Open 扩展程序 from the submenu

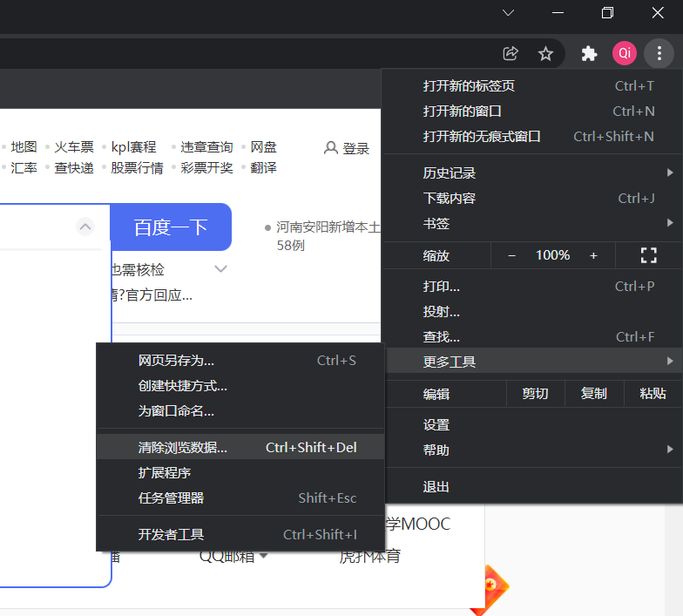coord(240,472)
